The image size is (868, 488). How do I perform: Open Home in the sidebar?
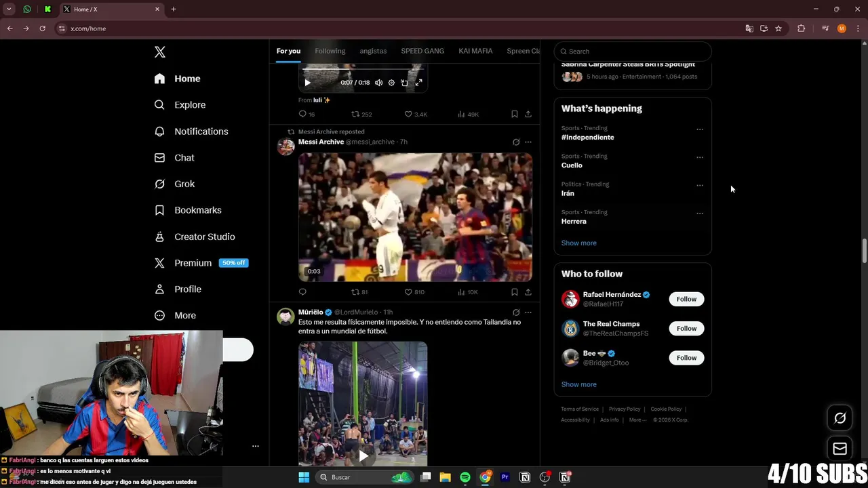177,79
